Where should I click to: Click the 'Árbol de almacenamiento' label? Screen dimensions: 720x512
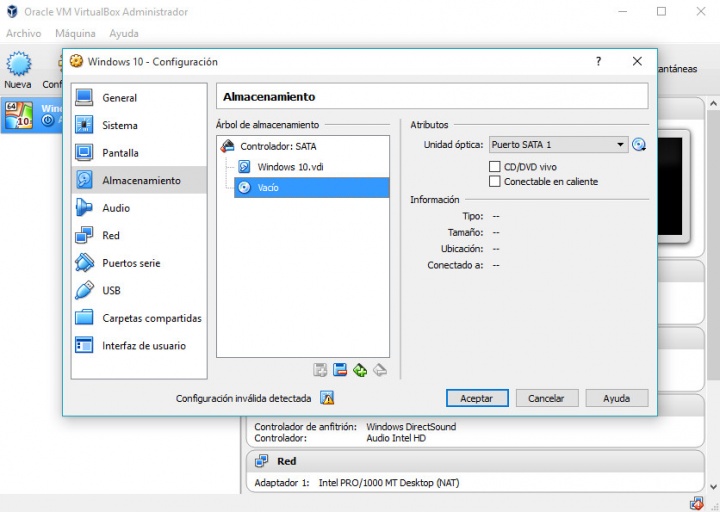(x=267, y=125)
